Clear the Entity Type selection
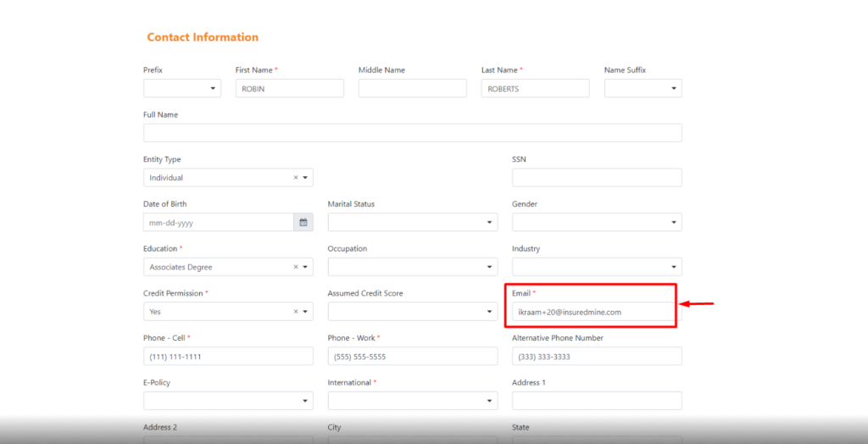This screenshot has width=868, height=444. [296, 178]
